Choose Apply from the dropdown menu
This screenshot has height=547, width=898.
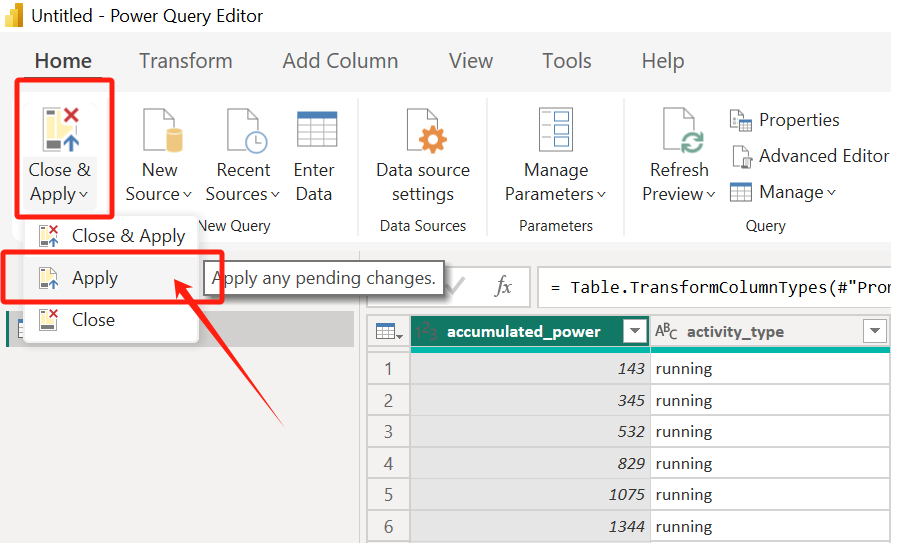[x=112, y=278]
